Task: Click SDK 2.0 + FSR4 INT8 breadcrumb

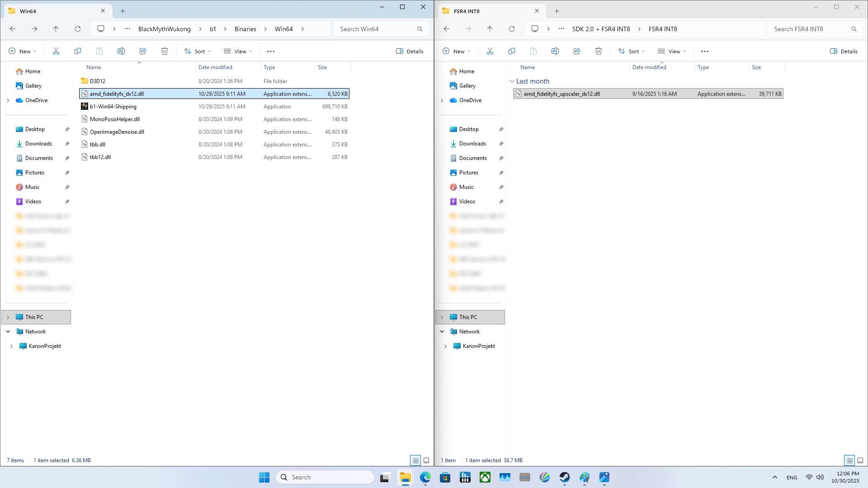Action: tap(601, 29)
